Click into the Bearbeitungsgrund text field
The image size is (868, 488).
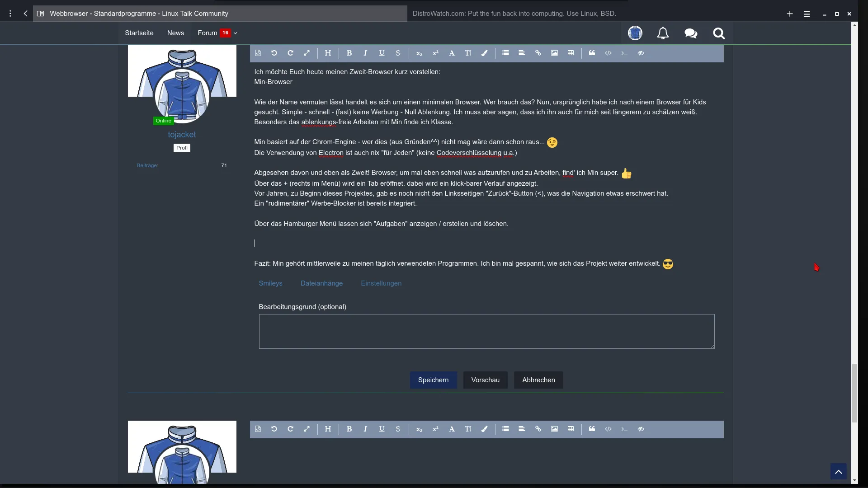pos(486,331)
